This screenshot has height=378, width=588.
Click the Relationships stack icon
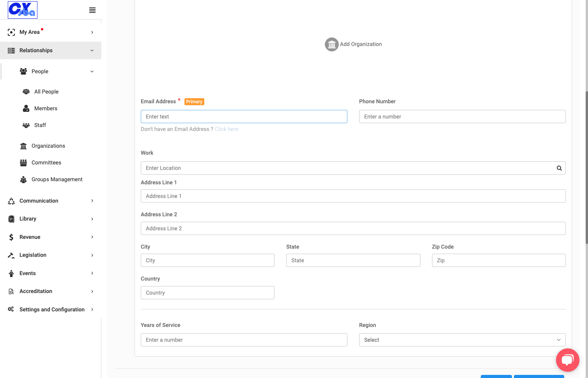point(11,51)
